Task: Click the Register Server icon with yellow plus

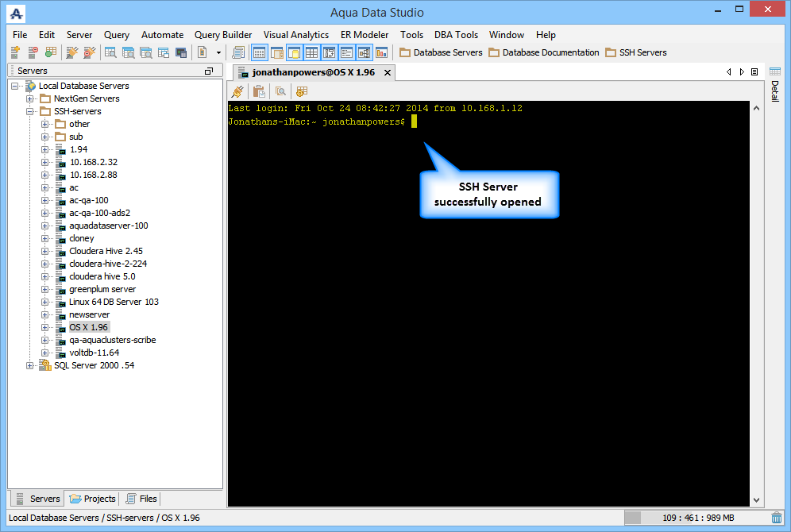Action: [x=16, y=52]
